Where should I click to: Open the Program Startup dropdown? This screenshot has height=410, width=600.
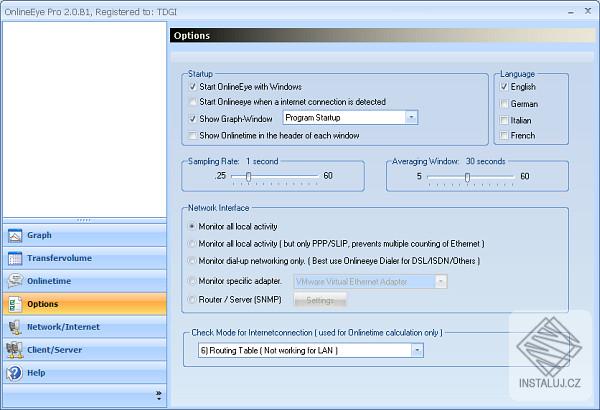(411, 118)
